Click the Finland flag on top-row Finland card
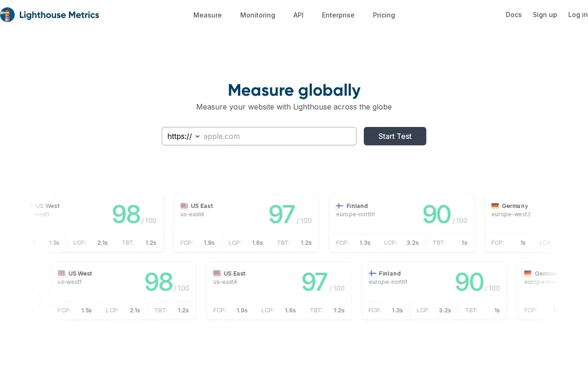 pos(339,206)
